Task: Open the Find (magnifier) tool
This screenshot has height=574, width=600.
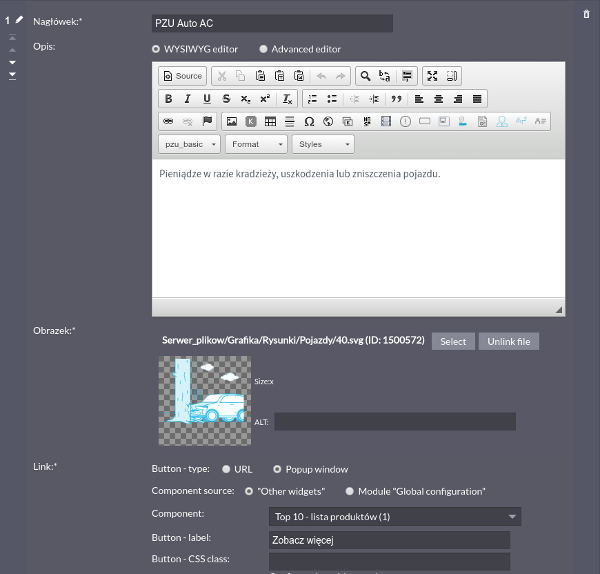Action: [x=365, y=76]
